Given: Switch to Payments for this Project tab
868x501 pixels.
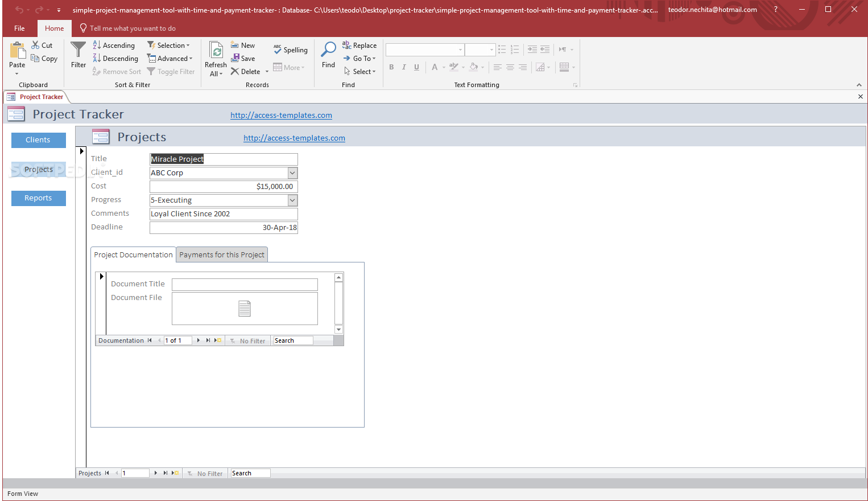Looking at the screenshot, I should click(222, 254).
